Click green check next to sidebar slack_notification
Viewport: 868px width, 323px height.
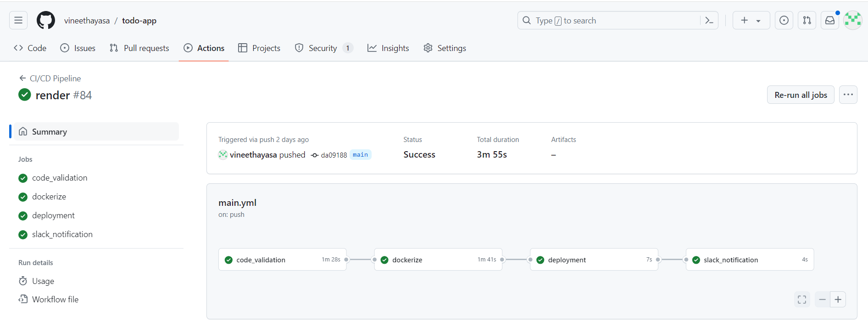(x=23, y=234)
